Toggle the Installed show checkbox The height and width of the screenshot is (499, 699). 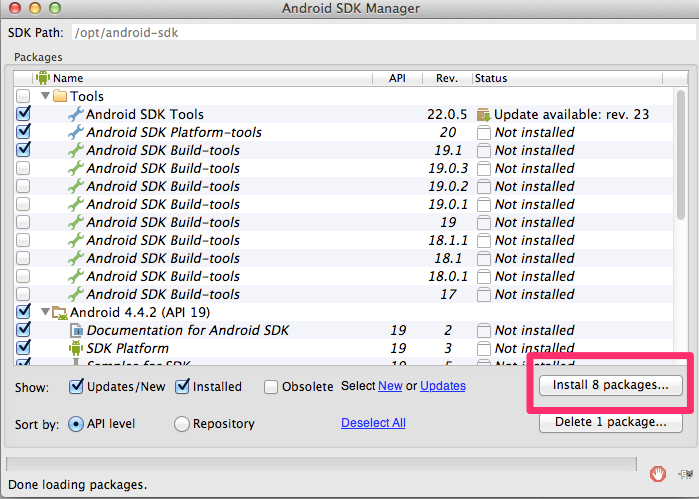[x=182, y=386]
